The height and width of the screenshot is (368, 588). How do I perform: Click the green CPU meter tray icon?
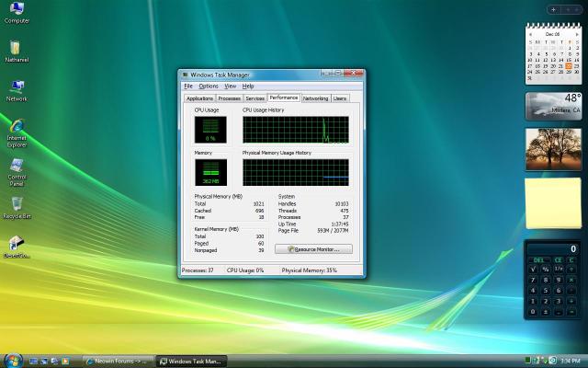click(x=527, y=361)
